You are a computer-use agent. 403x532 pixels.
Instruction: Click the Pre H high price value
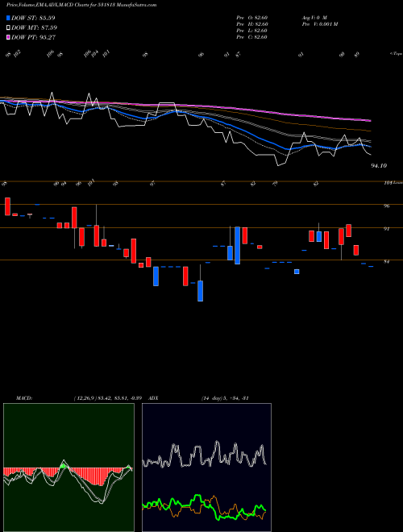pyautogui.click(x=252, y=24)
